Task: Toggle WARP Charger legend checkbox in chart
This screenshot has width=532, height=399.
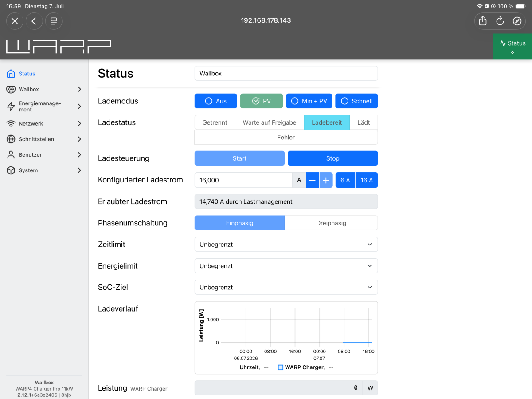Action: tap(281, 367)
